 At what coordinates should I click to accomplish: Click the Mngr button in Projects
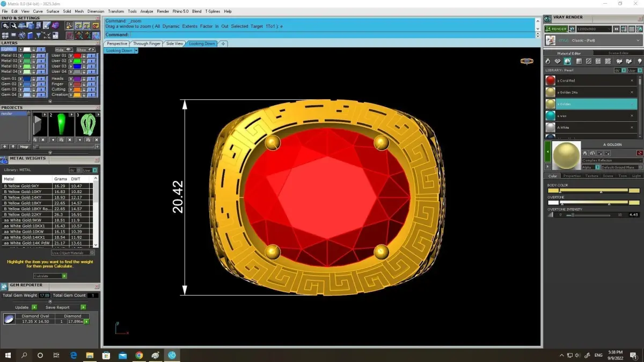pyautogui.click(x=24, y=146)
